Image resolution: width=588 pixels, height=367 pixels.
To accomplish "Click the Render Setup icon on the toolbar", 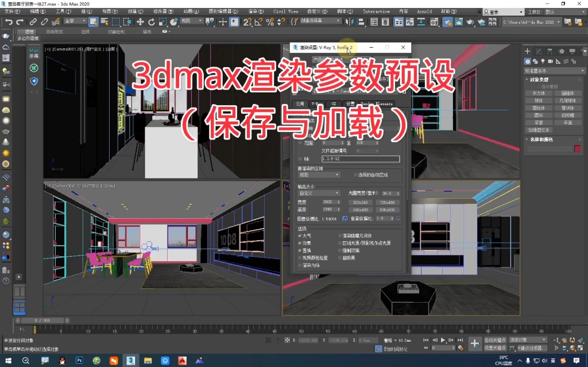I will (x=448, y=23).
